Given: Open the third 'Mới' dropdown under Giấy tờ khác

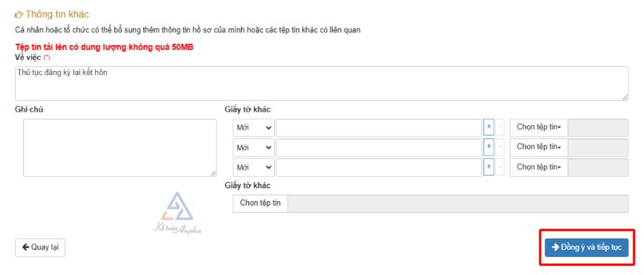Looking at the screenshot, I should pyautogui.click(x=253, y=168).
